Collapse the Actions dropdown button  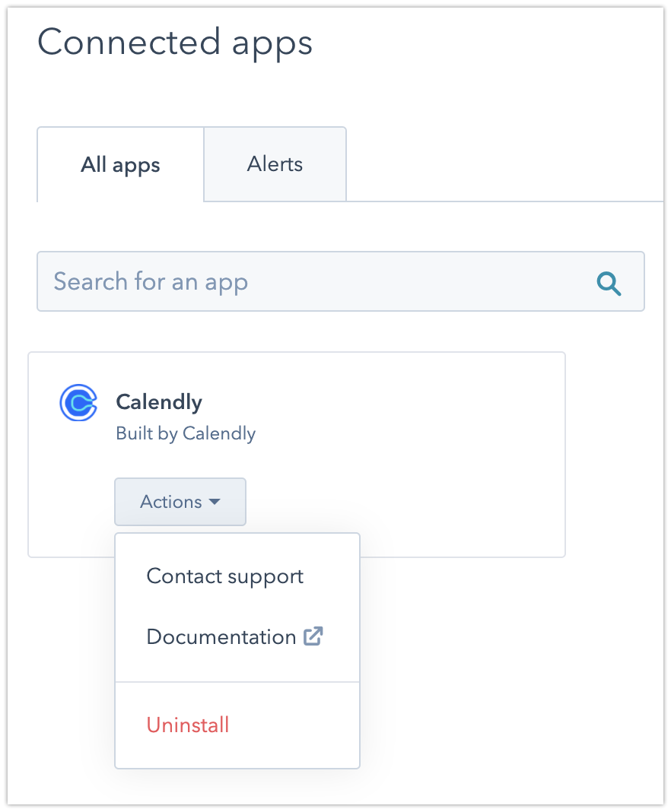coord(180,502)
